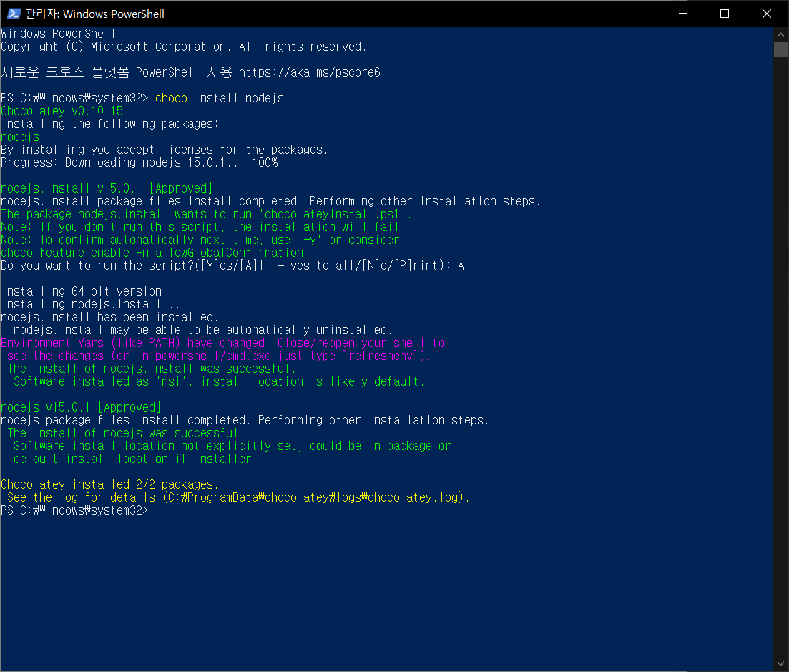Click the final 'PS C:\Windows\system32>' prompt
This screenshot has height=672, width=789.
(x=74, y=510)
